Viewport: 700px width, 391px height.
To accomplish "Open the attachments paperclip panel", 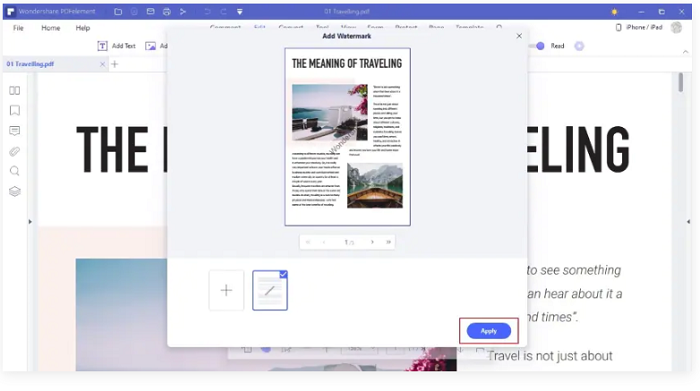I will (x=15, y=151).
